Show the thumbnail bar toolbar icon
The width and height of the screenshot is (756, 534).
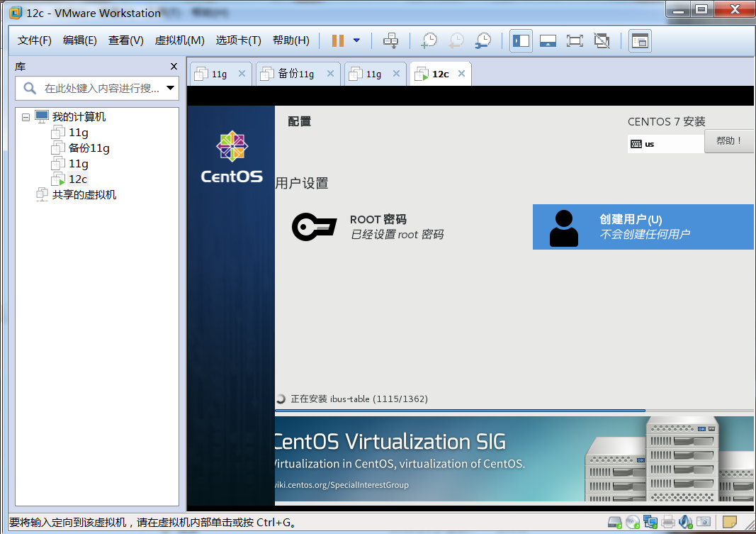click(x=548, y=40)
